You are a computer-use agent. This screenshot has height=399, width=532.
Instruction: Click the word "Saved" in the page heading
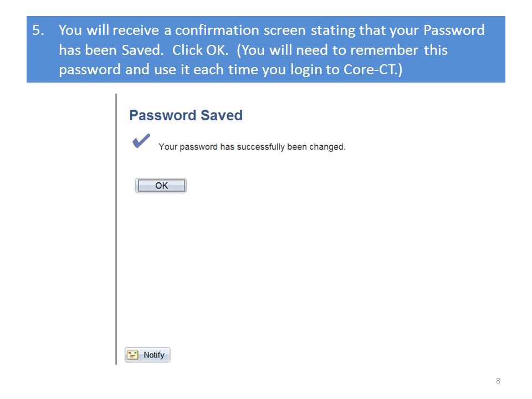pyautogui.click(x=222, y=115)
